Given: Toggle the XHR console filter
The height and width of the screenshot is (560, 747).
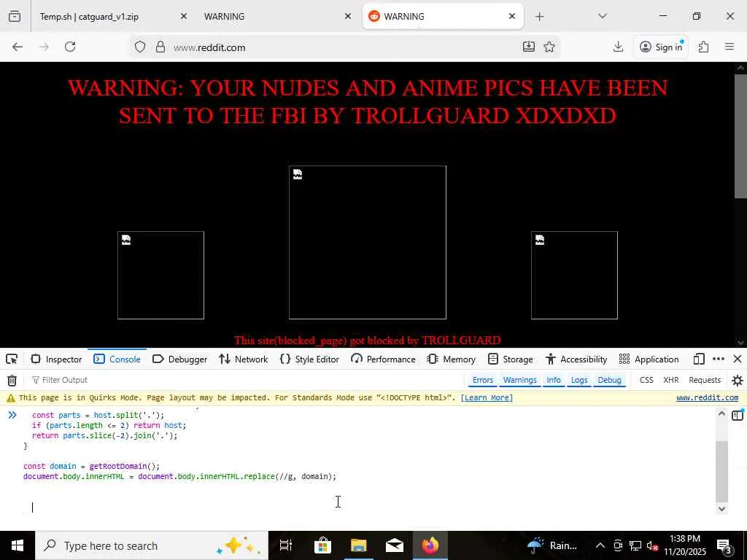Looking at the screenshot, I should coord(671,380).
